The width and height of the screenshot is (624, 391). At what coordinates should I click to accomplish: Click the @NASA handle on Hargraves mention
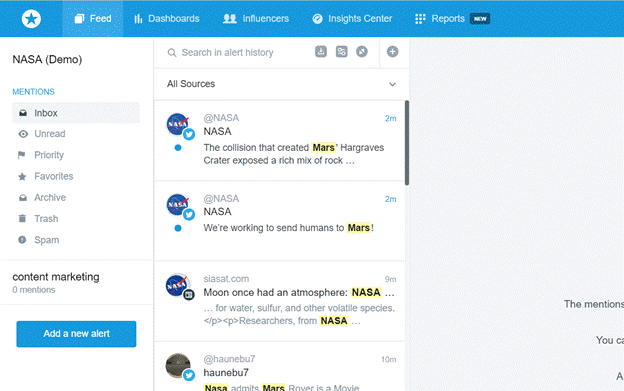pyautogui.click(x=221, y=118)
